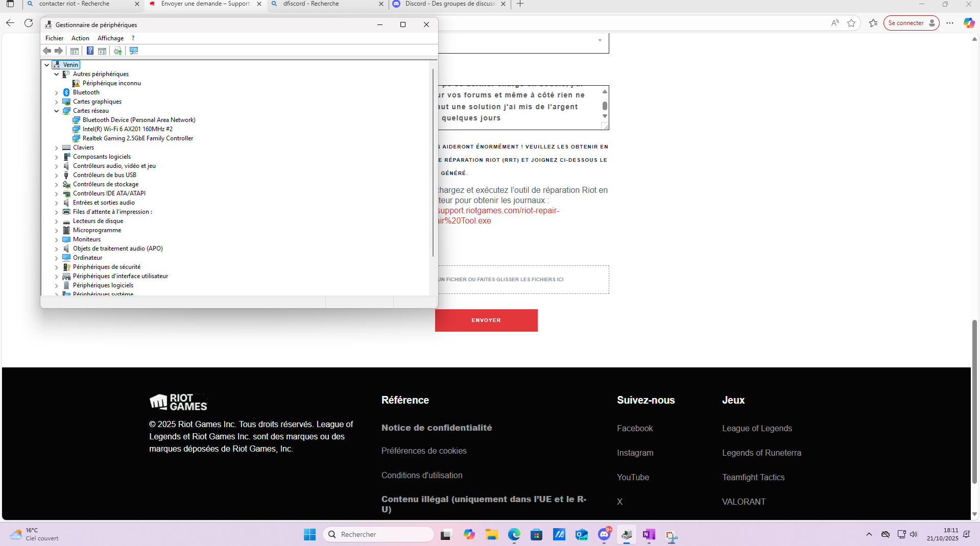Click the browser page vertical scrollbar

[x=974, y=402]
